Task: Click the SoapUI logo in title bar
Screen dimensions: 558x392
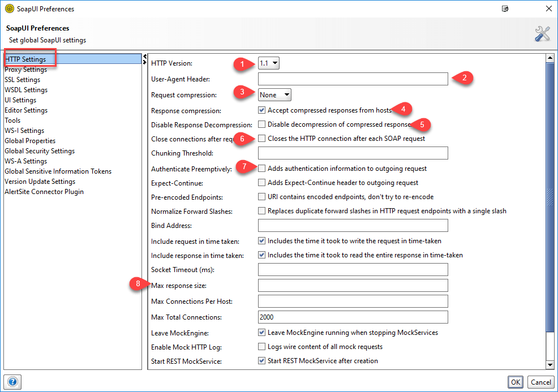Action: tap(9, 8)
